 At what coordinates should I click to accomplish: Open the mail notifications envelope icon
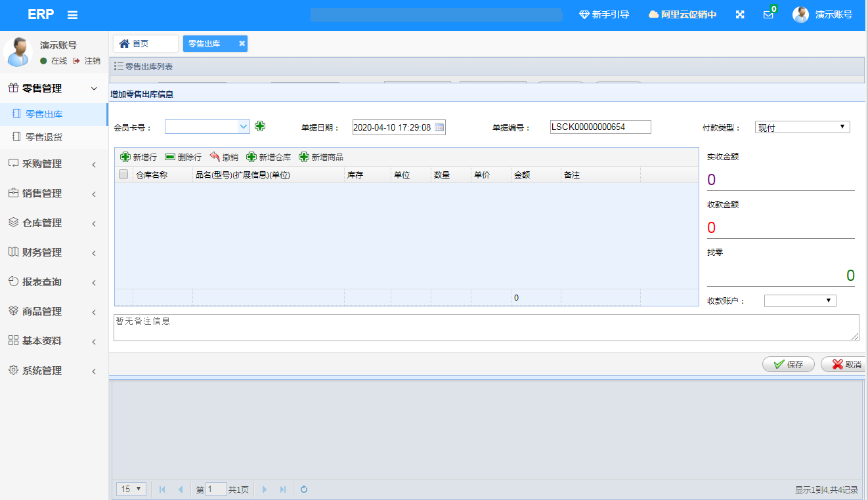pyautogui.click(x=768, y=15)
